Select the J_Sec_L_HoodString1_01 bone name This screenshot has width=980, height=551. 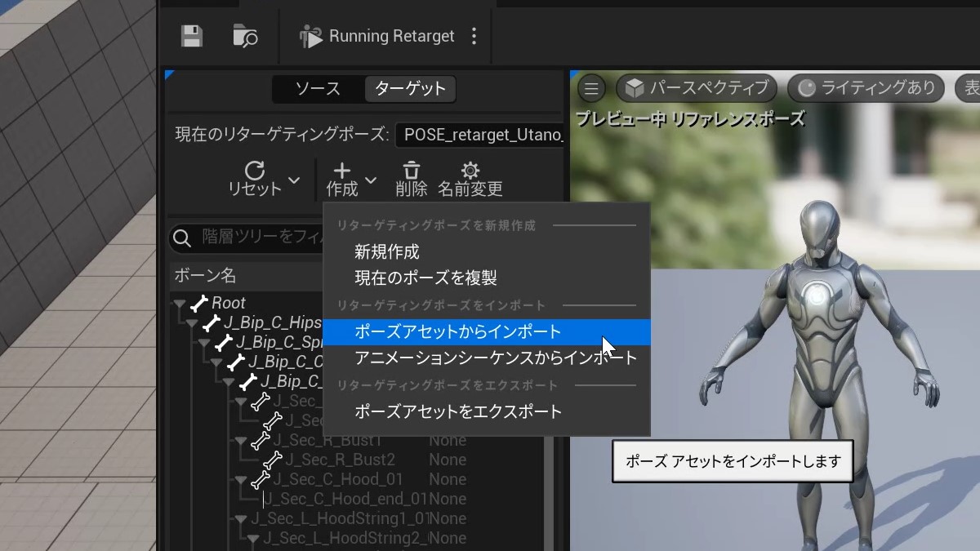coord(340,518)
